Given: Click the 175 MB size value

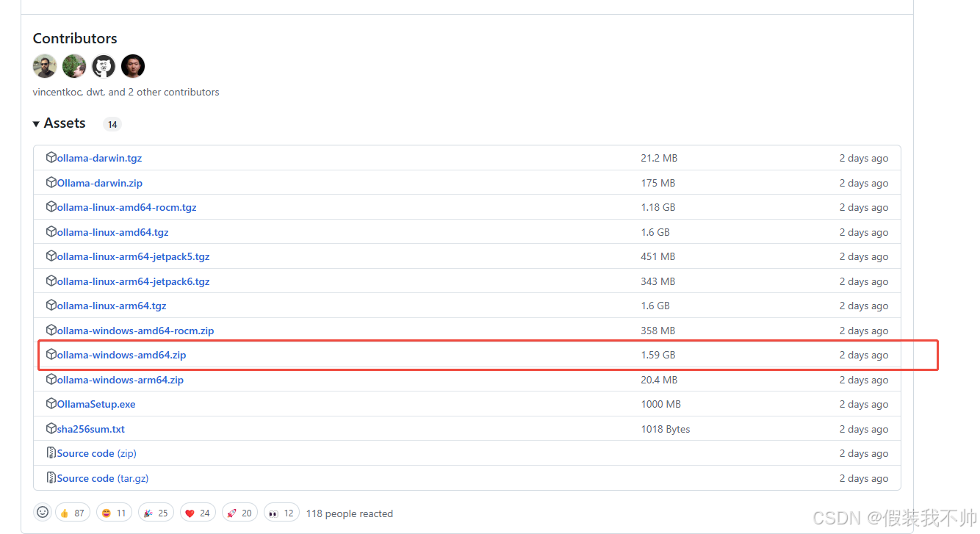Looking at the screenshot, I should (x=658, y=183).
